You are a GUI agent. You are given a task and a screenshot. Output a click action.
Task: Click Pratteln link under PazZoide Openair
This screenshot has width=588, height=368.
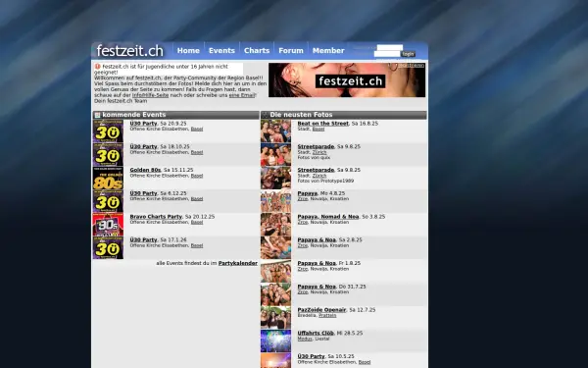[x=327, y=315]
